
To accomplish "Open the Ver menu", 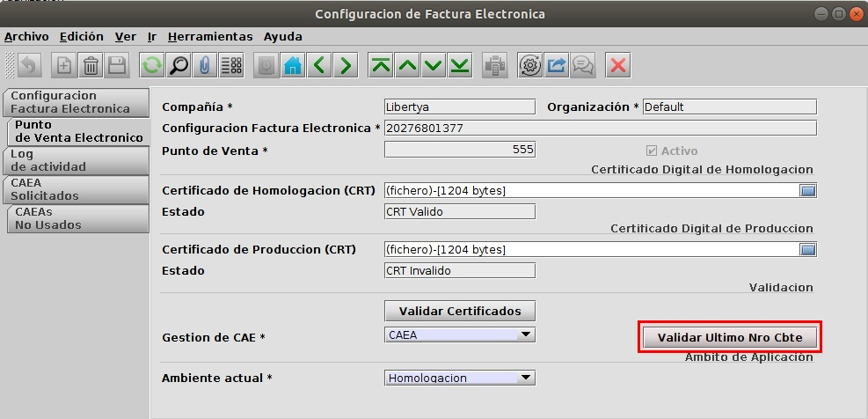I will click(126, 37).
